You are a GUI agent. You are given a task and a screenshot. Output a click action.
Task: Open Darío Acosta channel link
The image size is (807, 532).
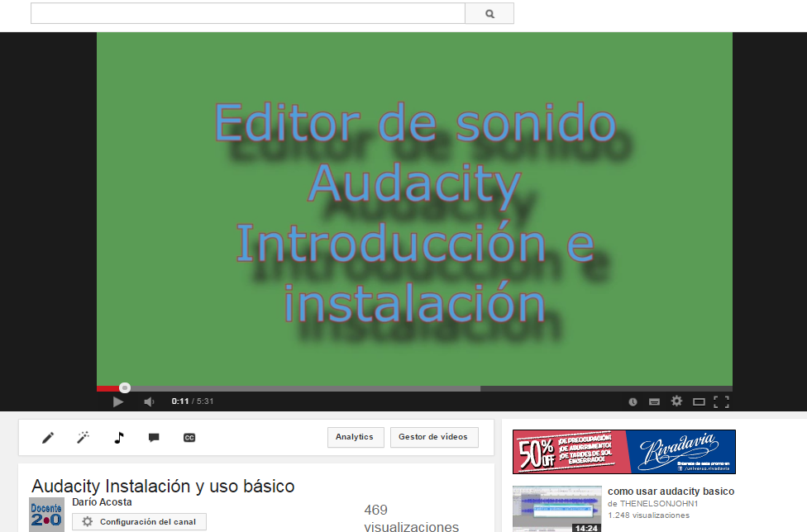coord(102,502)
